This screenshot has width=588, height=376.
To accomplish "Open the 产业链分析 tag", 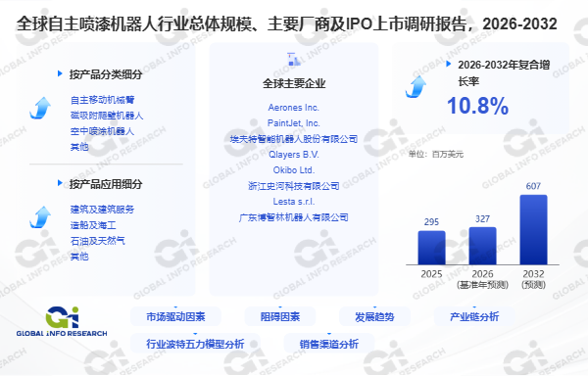I will (x=474, y=317).
